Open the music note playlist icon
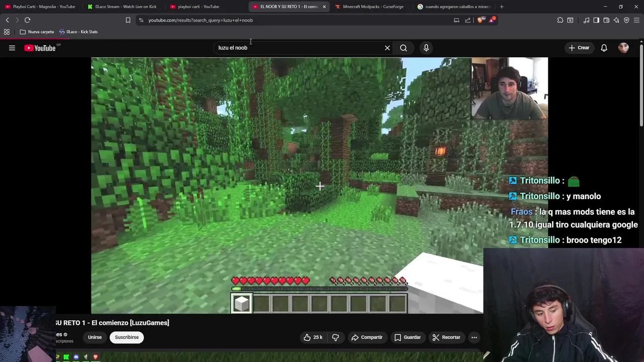 586,20
